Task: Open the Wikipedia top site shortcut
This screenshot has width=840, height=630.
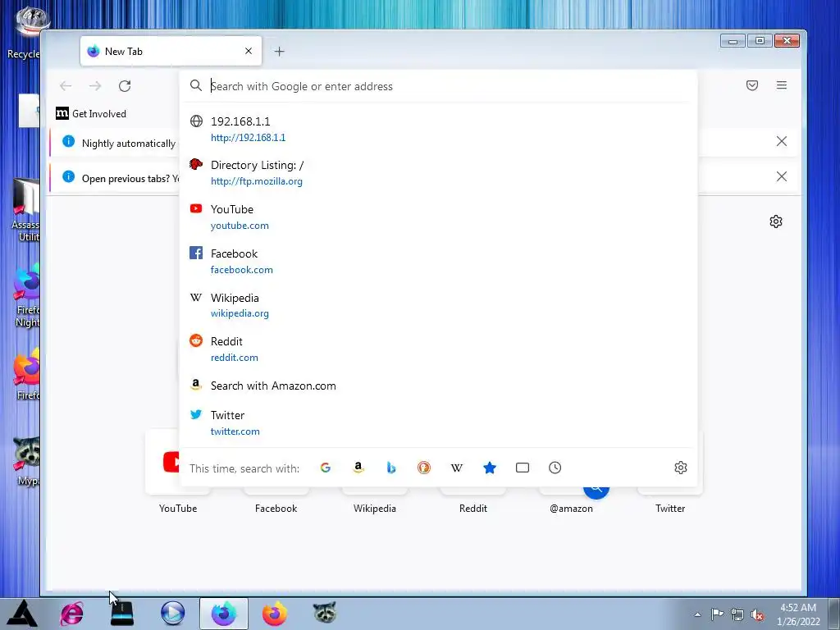Action: [374, 501]
